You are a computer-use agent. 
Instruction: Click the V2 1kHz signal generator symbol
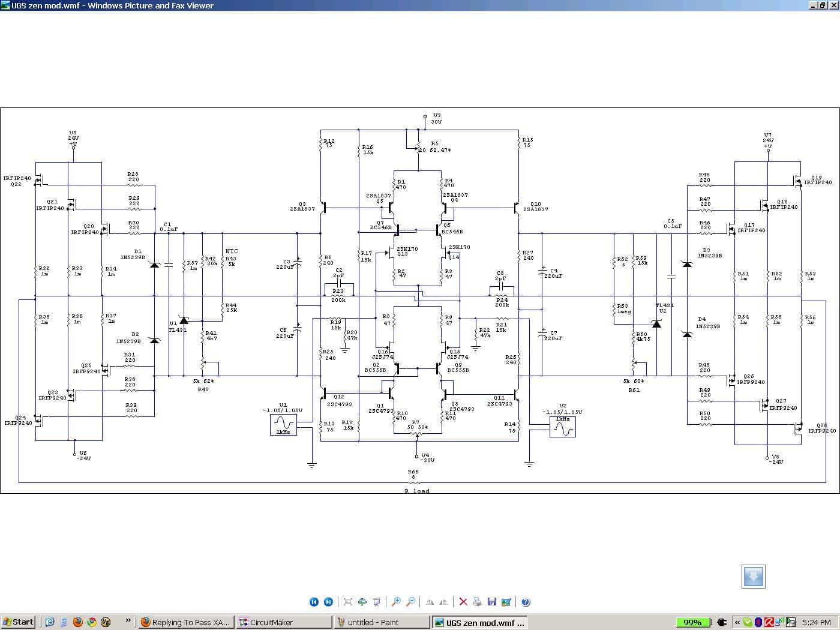(x=562, y=427)
